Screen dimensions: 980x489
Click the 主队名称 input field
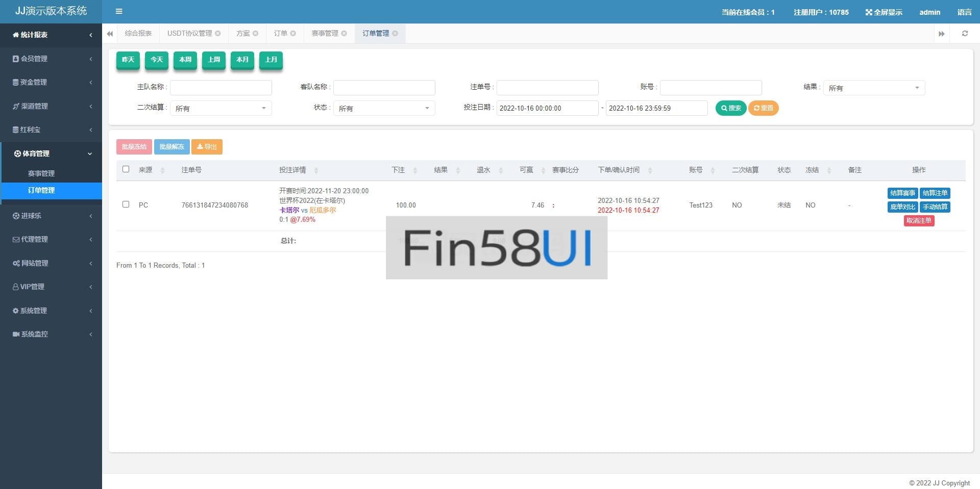[x=220, y=88]
